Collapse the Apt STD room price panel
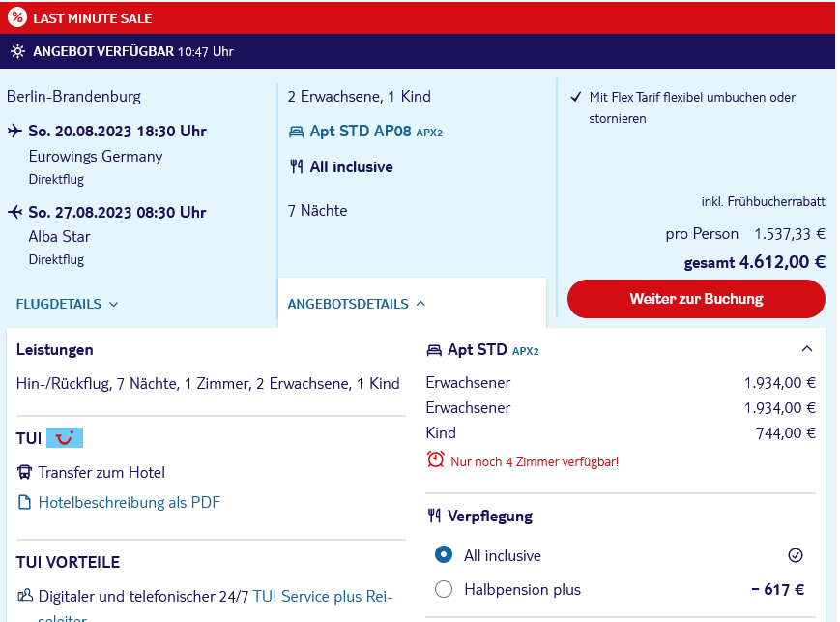The width and height of the screenshot is (840, 622). pyautogui.click(x=807, y=349)
